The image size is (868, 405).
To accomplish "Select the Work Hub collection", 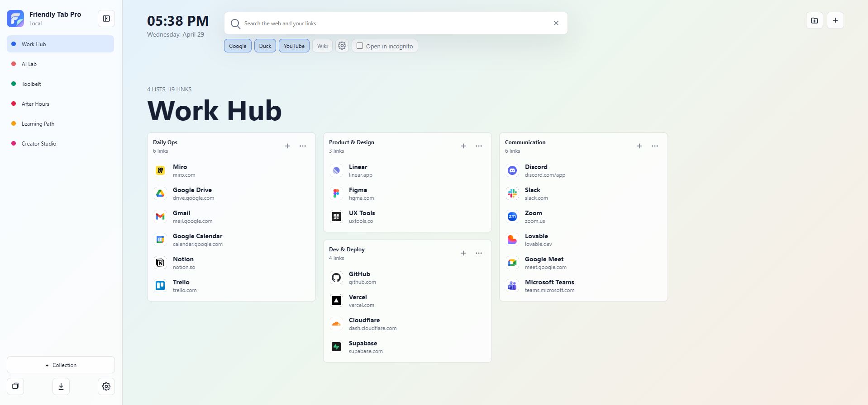I will (x=60, y=44).
